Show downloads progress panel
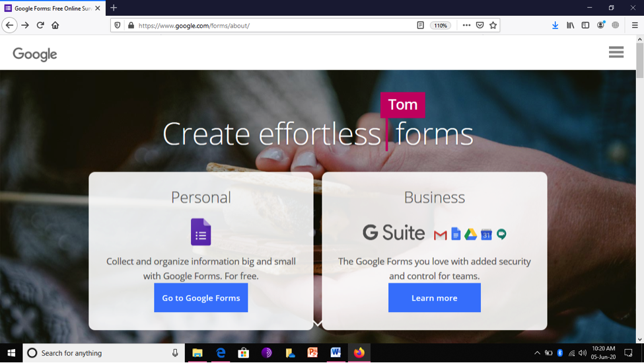Viewport: 644px width, 363px height. coord(555,25)
